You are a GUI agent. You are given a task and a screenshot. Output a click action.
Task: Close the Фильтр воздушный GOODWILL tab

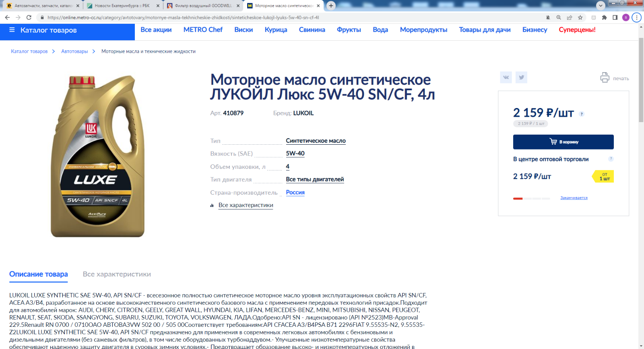pyautogui.click(x=238, y=6)
